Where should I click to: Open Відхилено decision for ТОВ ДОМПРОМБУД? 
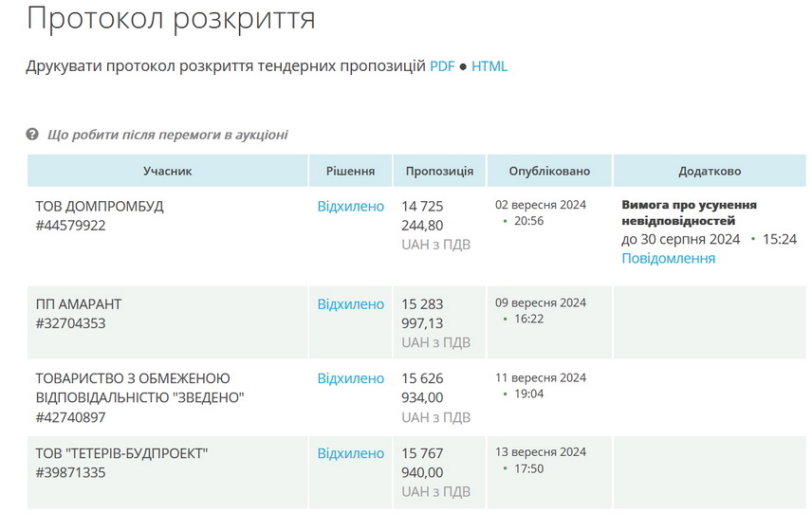pyautogui.click(x=350, y=206)
